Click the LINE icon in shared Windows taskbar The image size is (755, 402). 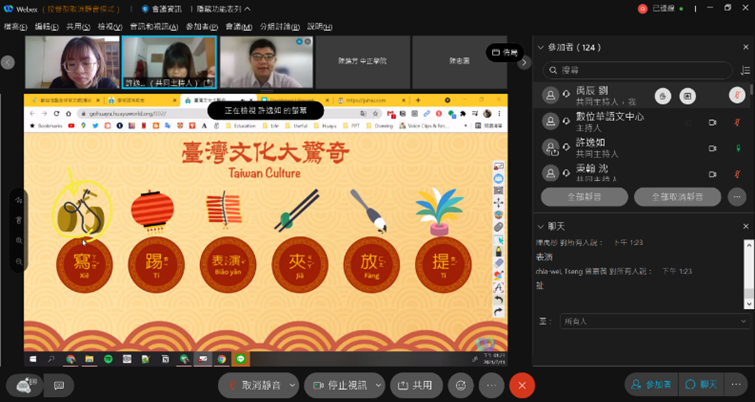[241, 359]
